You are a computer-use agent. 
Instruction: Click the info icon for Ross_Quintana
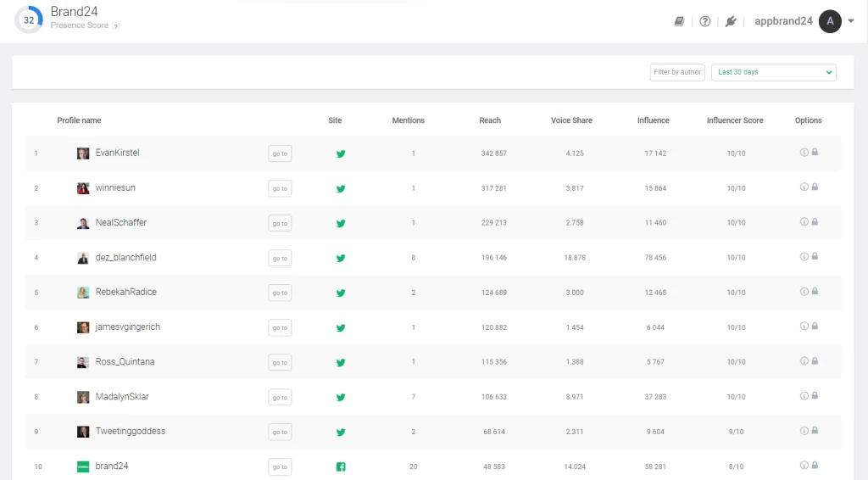click(x=804, y=361)
